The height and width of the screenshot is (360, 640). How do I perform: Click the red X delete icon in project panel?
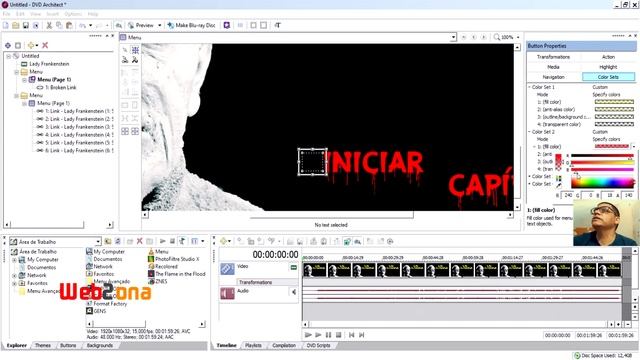[x=45, y=45]
